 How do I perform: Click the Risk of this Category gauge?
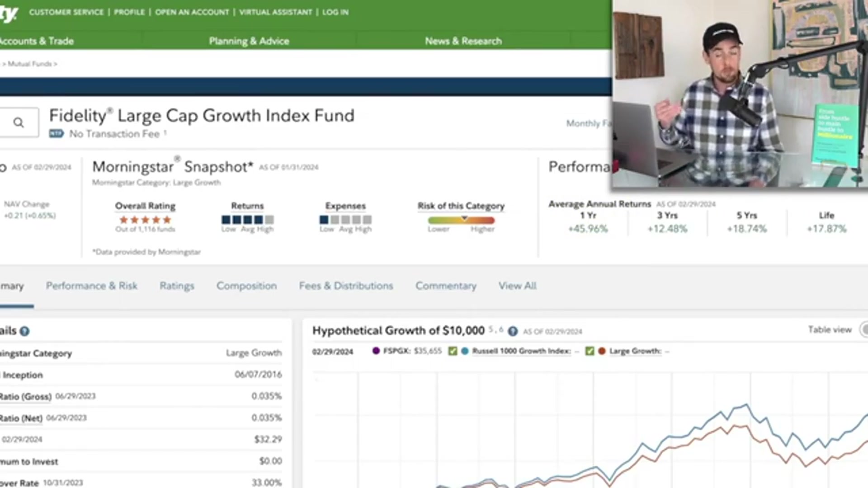(461, 220)
